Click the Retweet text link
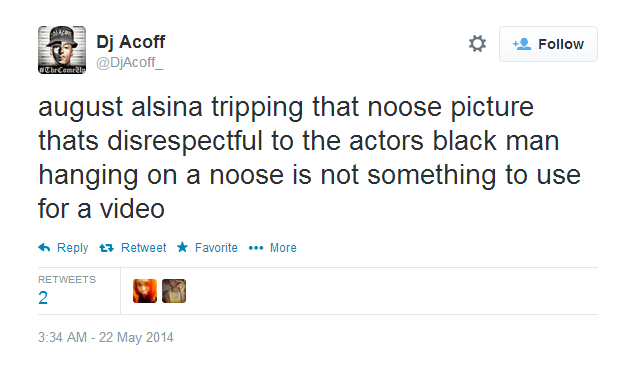The width and height of the screenshot is (633, 371). point(143,247)
